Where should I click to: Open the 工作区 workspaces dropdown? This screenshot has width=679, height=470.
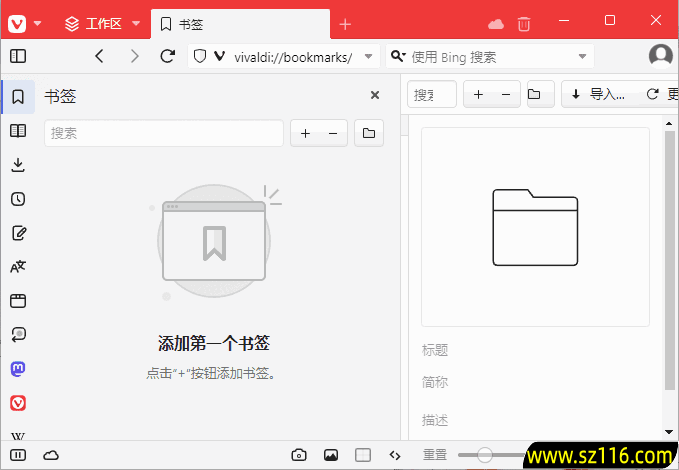102,23
